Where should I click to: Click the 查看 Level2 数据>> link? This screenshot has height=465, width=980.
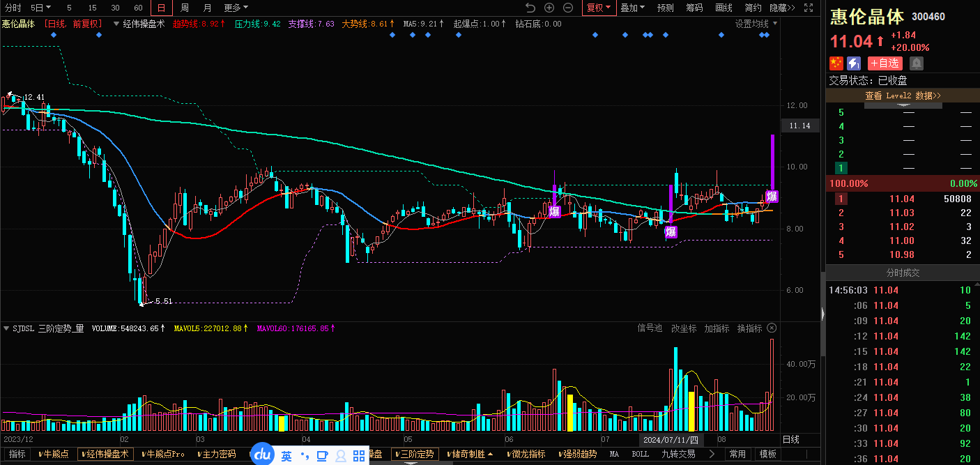coord(903,96)
